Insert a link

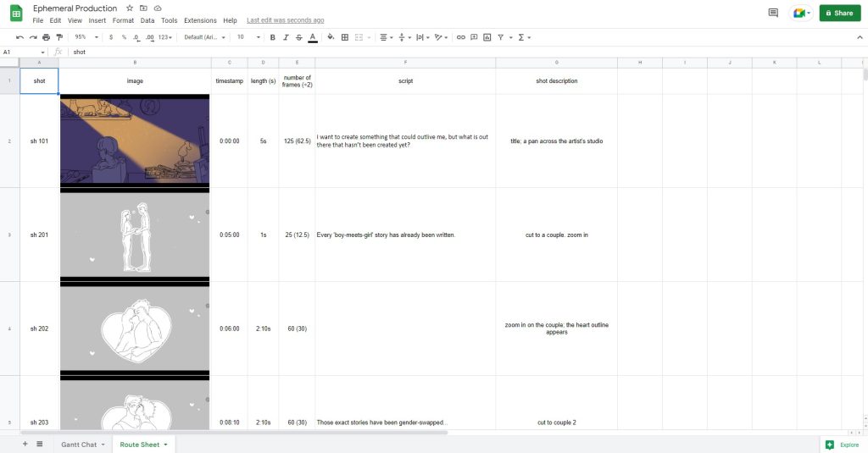[x=460, y=37]
